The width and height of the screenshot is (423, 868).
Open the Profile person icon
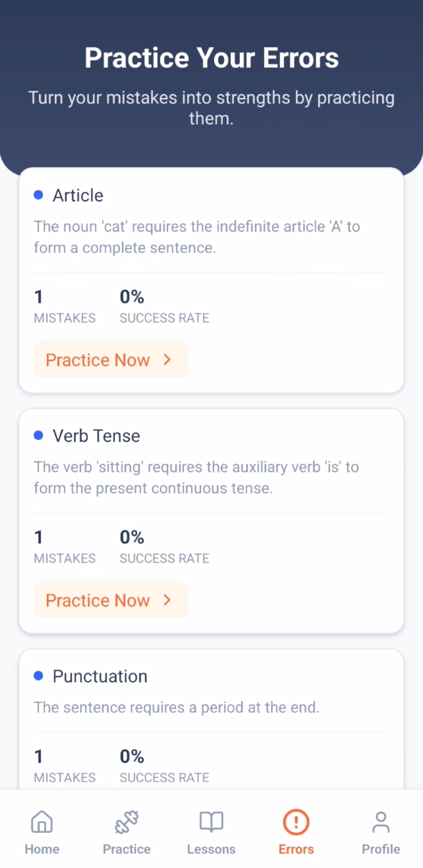click(381, 821)
